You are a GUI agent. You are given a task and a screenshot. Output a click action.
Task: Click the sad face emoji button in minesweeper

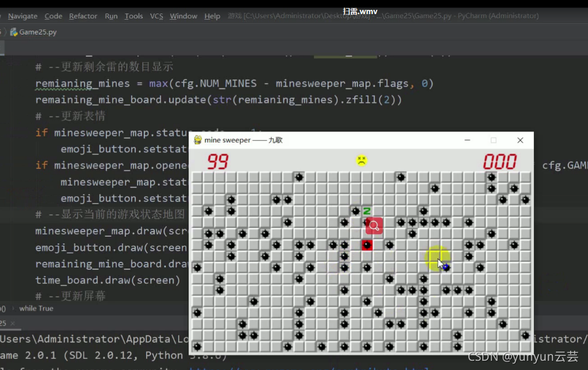(x=361, y=160)
